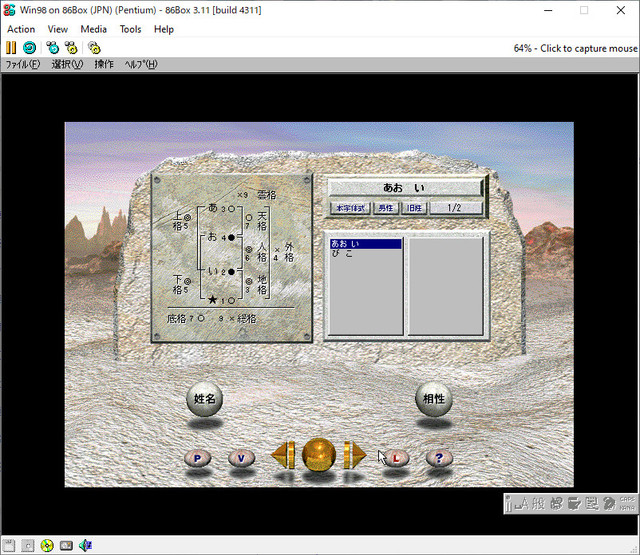Screen dimensions: 640x555
Task: Click the 姓名 stone ball
Action: (x=204, y=399)
